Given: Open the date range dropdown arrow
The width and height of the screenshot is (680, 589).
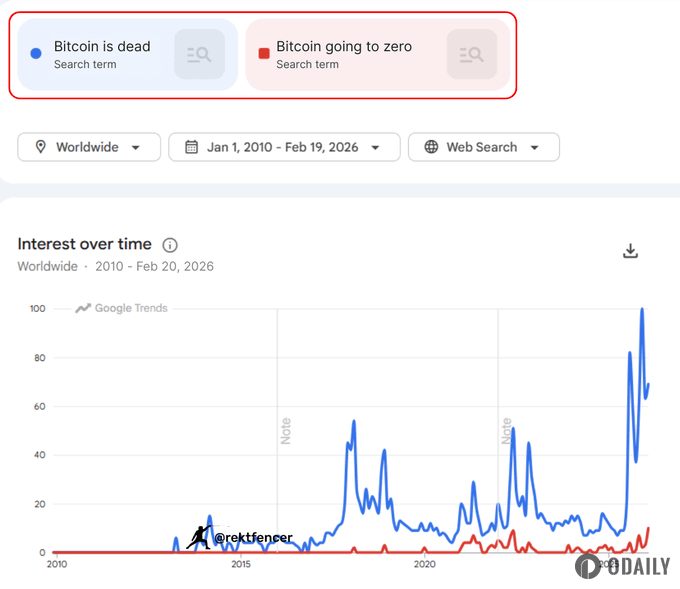Looking at the screenshot, I should click(375, 147).
